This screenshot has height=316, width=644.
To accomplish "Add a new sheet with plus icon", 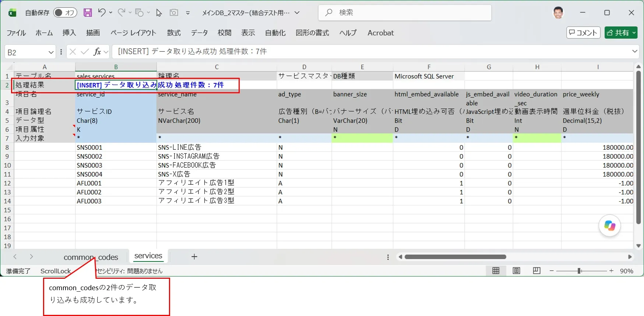I will coord(194,257).
